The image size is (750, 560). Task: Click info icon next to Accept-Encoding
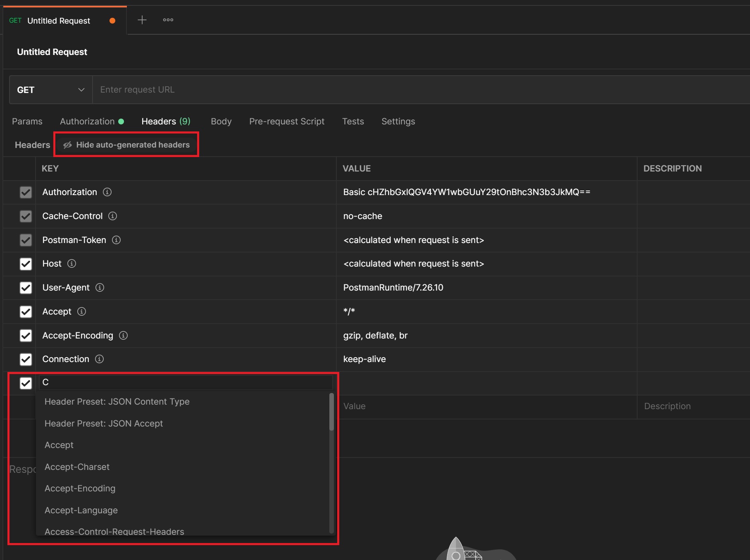pos(123,336)
